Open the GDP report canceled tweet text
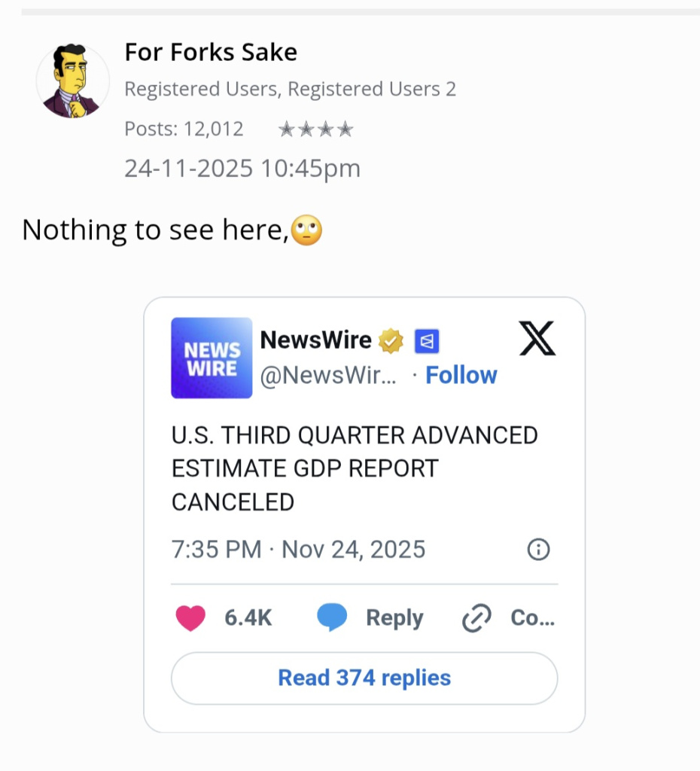The image size is (700, 771). pos(355,468)
